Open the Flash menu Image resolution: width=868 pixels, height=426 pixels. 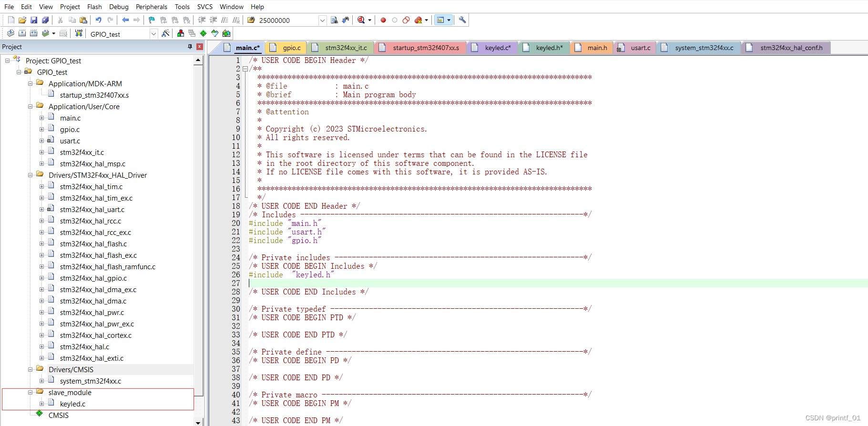94,7
